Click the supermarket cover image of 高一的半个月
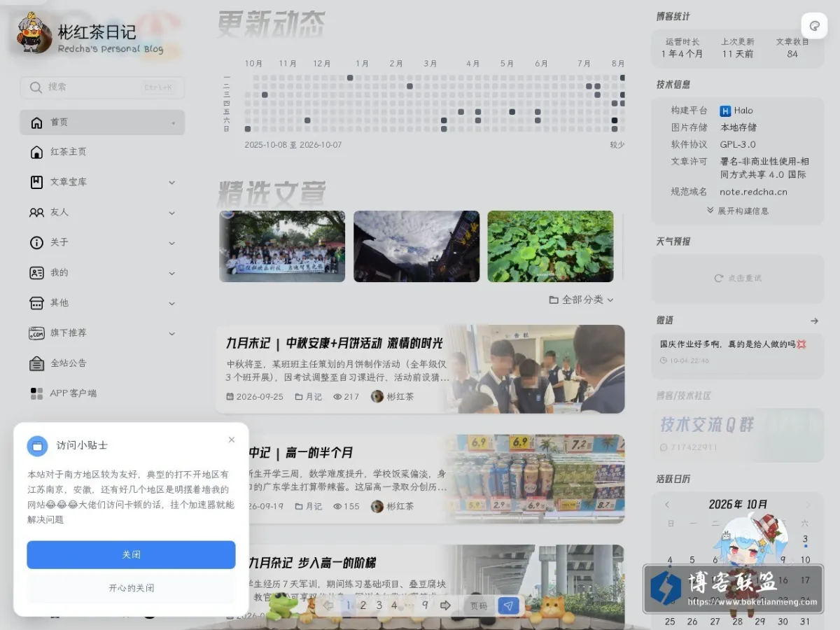840x630 pixels. coord(536,479)
